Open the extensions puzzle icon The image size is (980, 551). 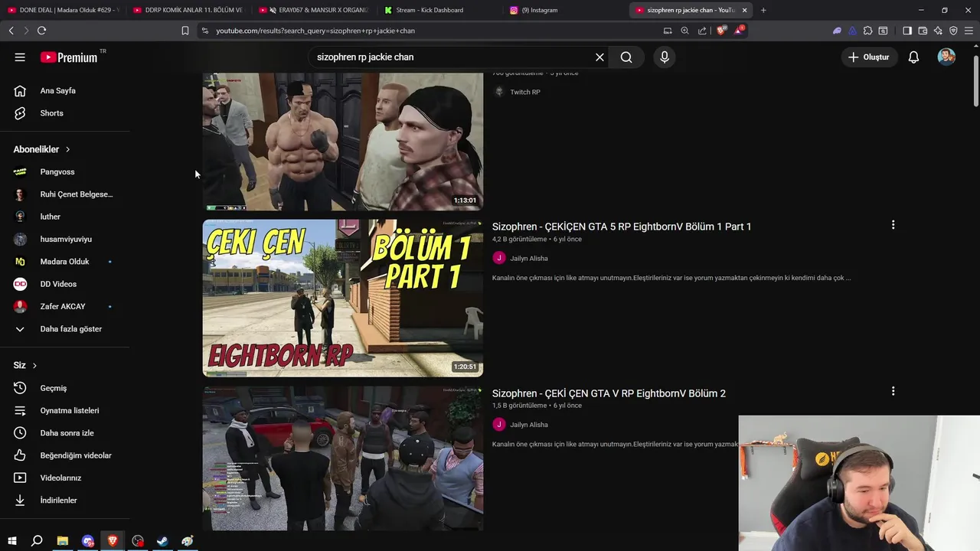pos(867,31)
